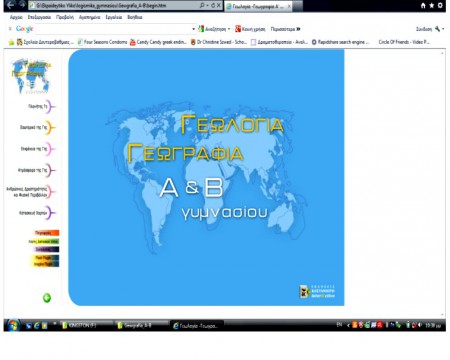Viewport: 450px width, 360px height.
Task: Expand the Αναζήτηση button dropdown
Action: pos(229,29)
